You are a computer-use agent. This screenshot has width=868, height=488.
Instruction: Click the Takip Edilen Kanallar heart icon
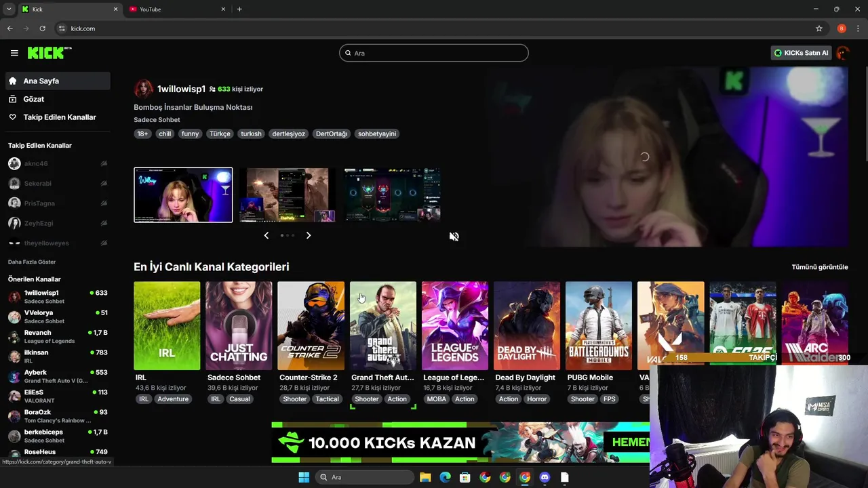[x=12, y=117]
